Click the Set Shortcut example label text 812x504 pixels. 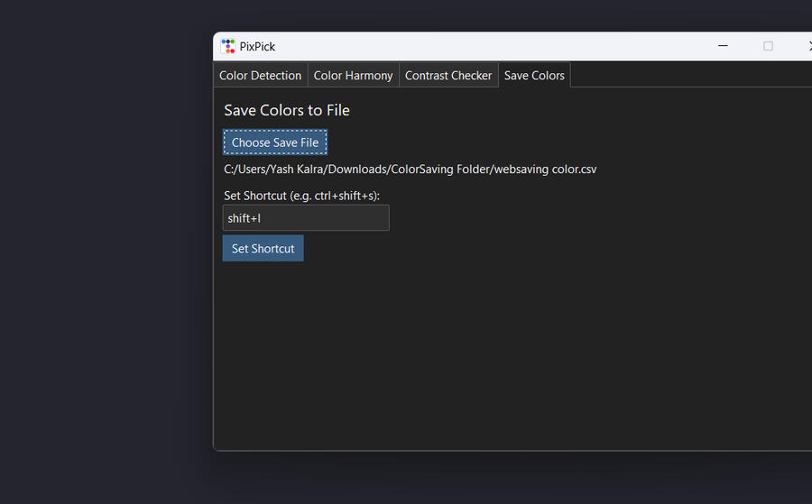(301, 196)
